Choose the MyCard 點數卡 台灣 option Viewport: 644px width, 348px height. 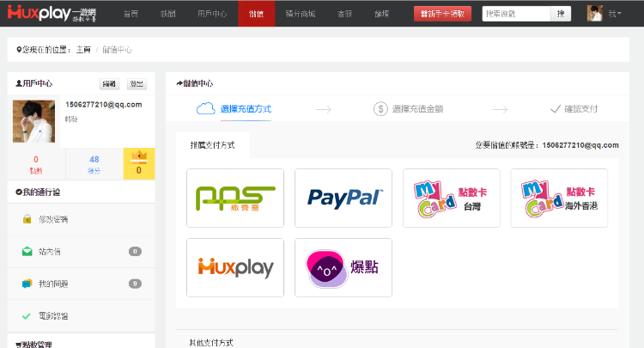point(452,198)
